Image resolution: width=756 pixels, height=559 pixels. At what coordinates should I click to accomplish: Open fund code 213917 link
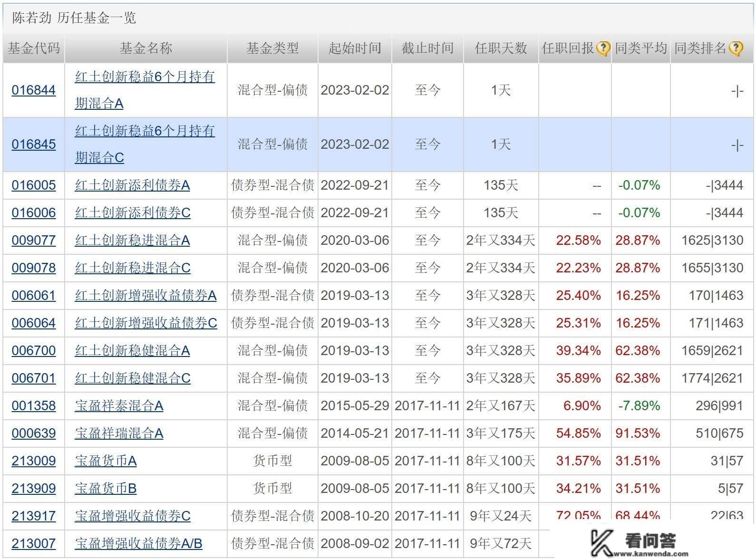click(x=34, y=516)
